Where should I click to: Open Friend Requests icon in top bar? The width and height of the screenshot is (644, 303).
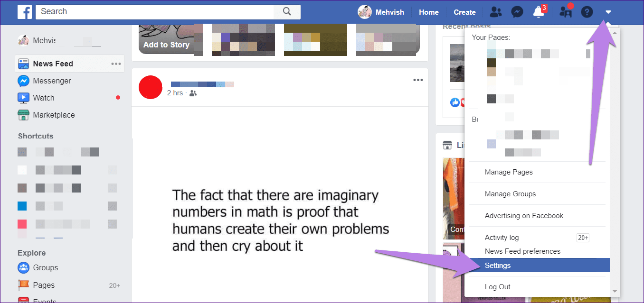click(496, 12)
